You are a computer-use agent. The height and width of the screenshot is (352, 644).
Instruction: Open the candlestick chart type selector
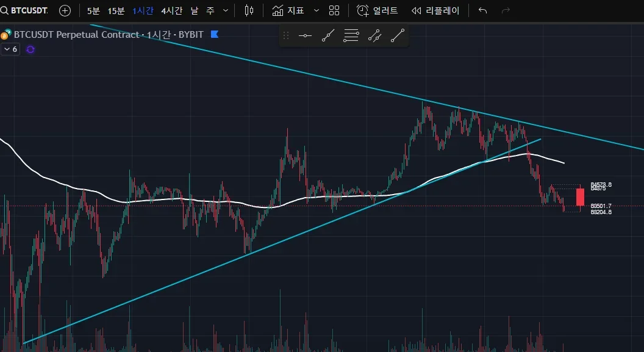(249, 11)
